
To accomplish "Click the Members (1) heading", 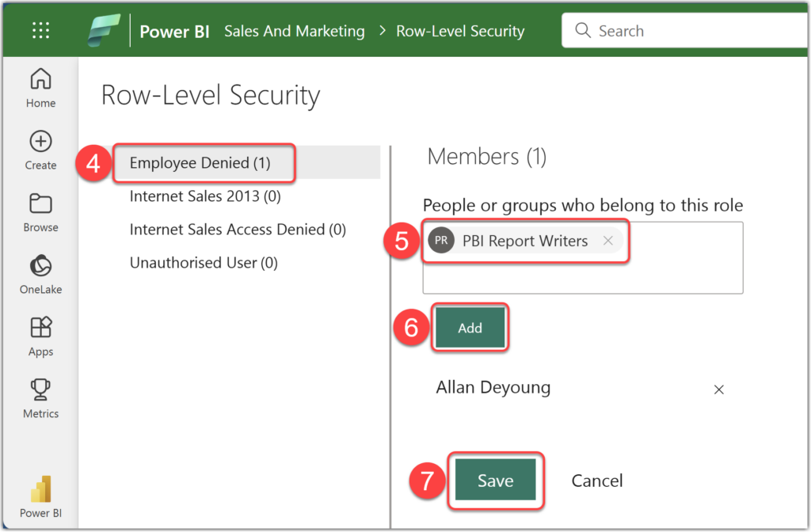I will (486, 157).
